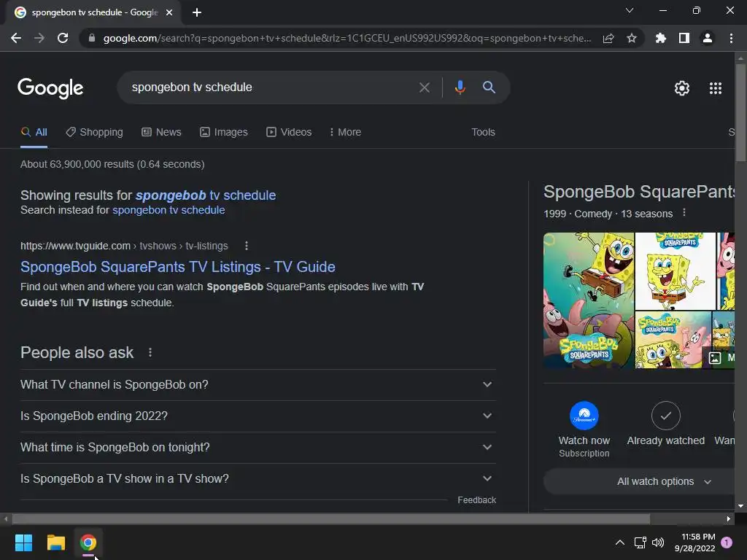This screenshot has height=560, width=747.
Task: Close the spongebon tv schedule tab
Action: pyautogui.click(x=169, y=12)
